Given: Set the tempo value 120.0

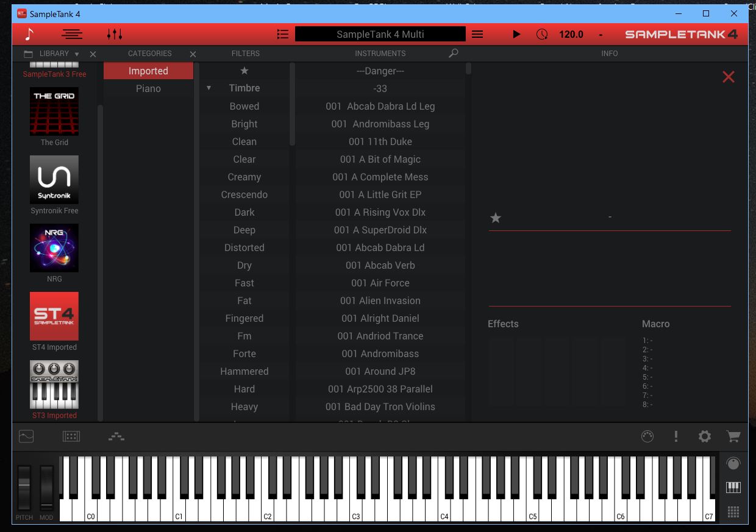Looking at the screenshot, I should [571, 34].
